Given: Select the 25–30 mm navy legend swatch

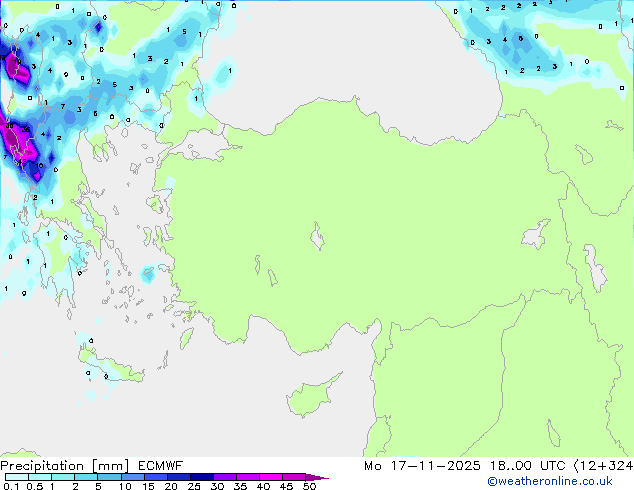Looking at the screenshot, I should (201, 477).
